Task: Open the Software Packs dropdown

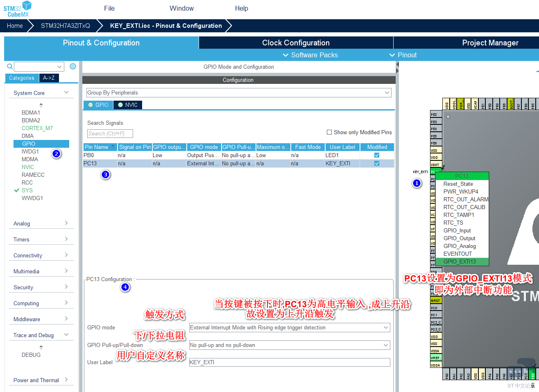Action: (x=310, y=55)
